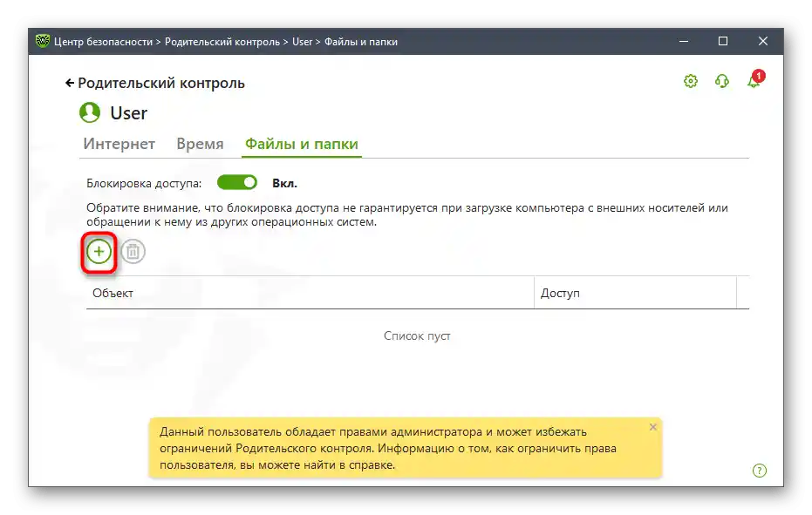Click the User name heading
The width and height of the screenshot is (812, 515).
pyautogui.click(x=128, y=112)
